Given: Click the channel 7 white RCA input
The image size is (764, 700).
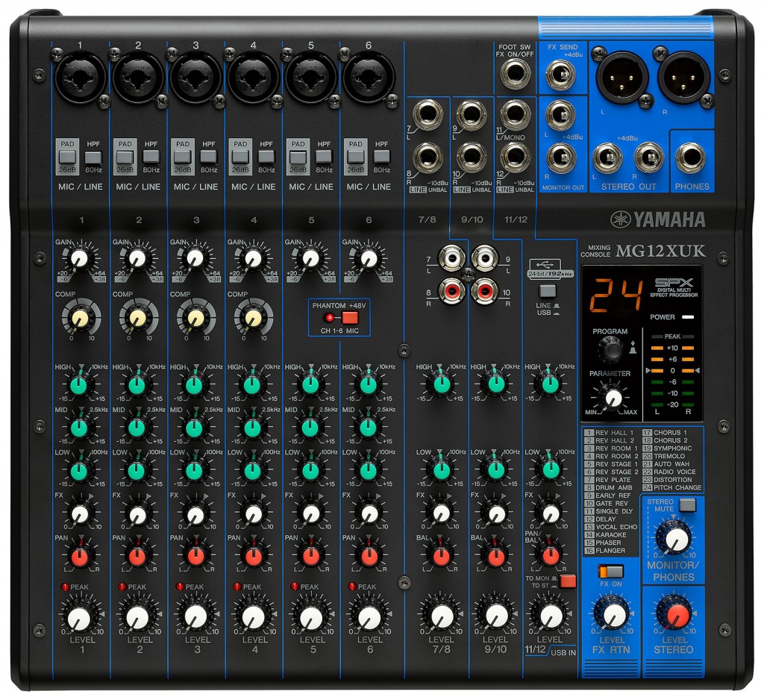Looking at the screenshot, I should click(451, 257).
